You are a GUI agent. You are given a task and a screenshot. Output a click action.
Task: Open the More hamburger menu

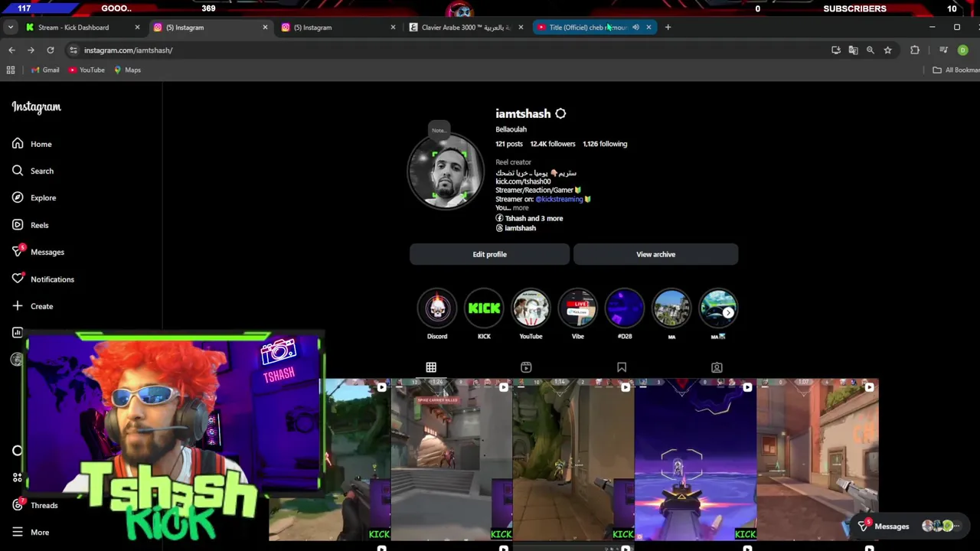click(x=31, y=532)
